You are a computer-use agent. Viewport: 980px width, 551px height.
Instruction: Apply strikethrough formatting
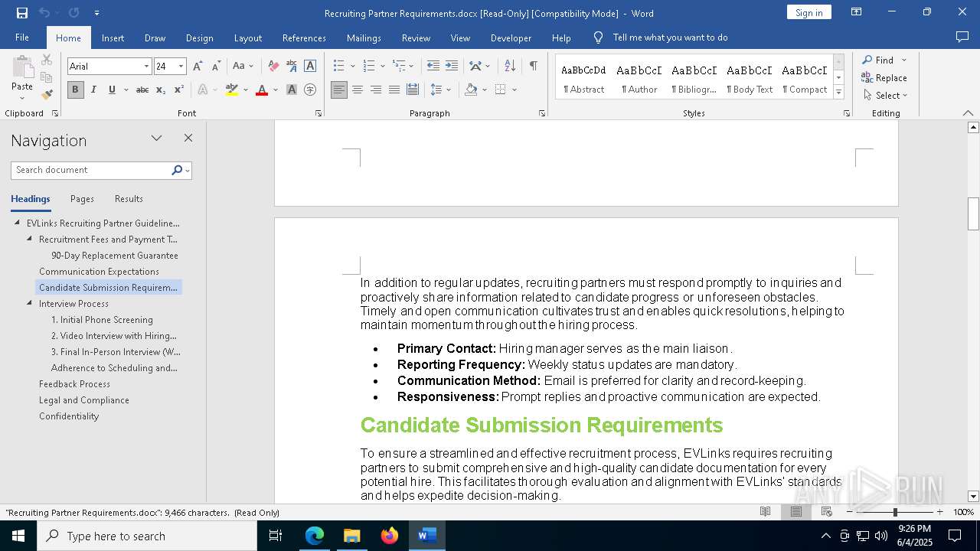[142, 90]
